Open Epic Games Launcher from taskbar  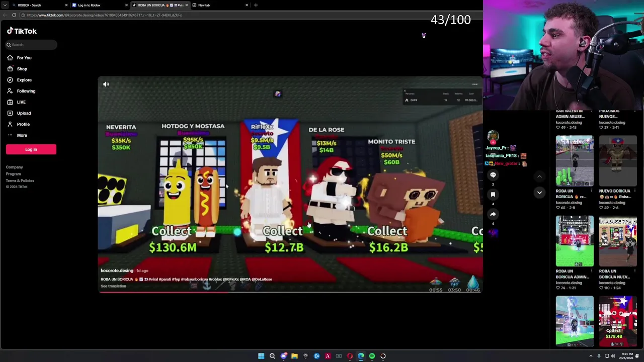point(305,356)
